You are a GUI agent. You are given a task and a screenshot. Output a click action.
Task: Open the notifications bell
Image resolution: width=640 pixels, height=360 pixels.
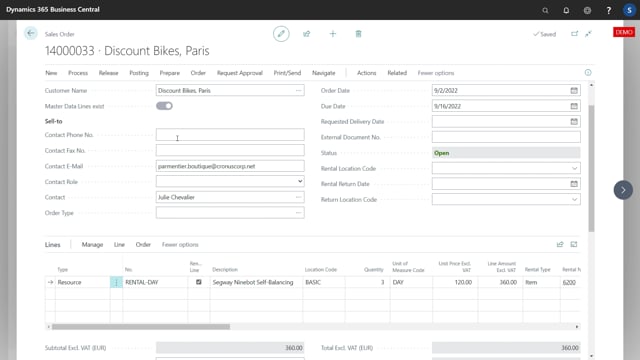(x=566, y=10)
